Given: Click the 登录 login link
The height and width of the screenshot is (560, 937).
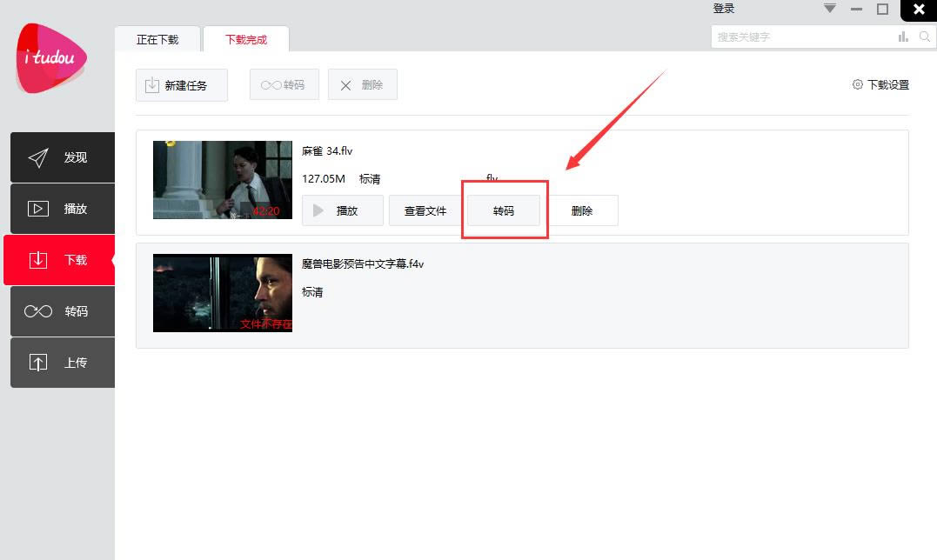Looking at the screenshot, I should click(x=724, y=9).
